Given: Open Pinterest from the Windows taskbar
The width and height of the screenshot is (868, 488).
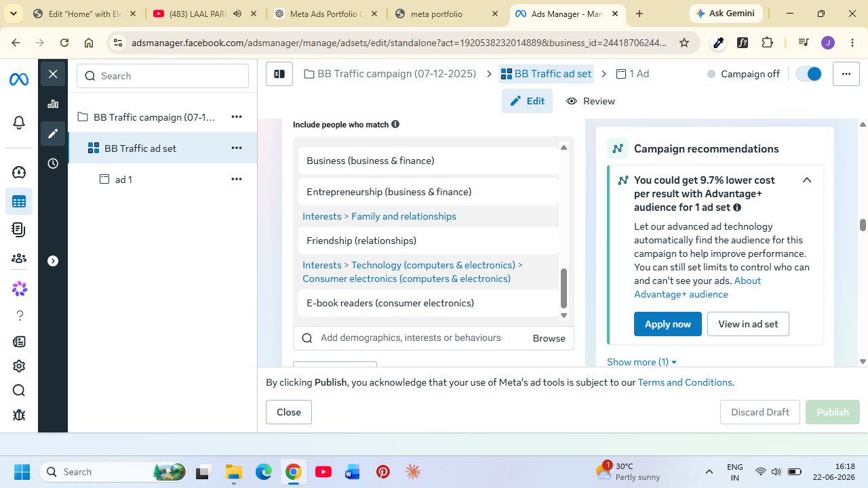Looking at the screenshot, I should tap(383, 472).
